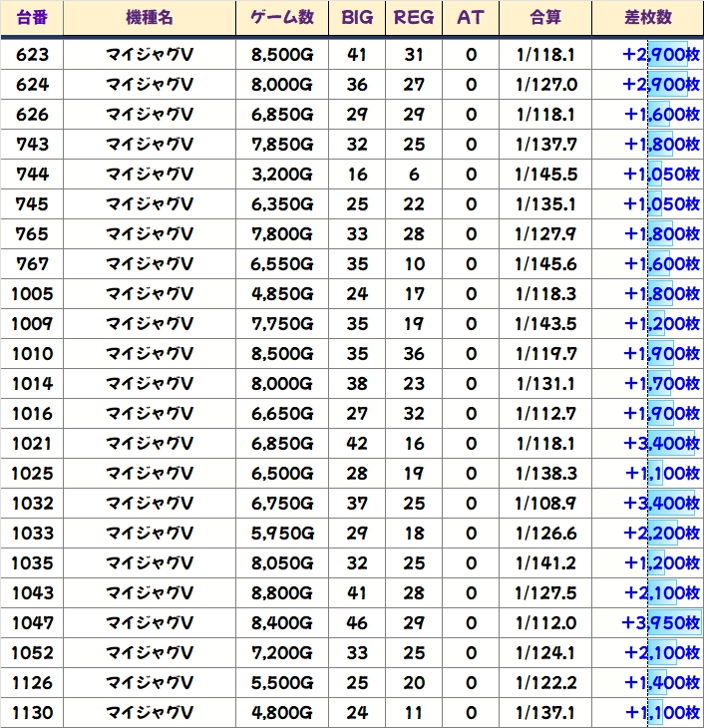
Task: Click the 台番 column header
Action: (x=32, y=18)
